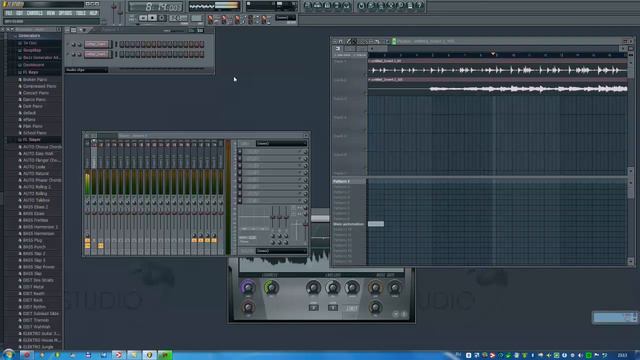Select the School Piano preset
This screenshot has height=360, width=640.
pyautogui.click(x=34, y=133)
